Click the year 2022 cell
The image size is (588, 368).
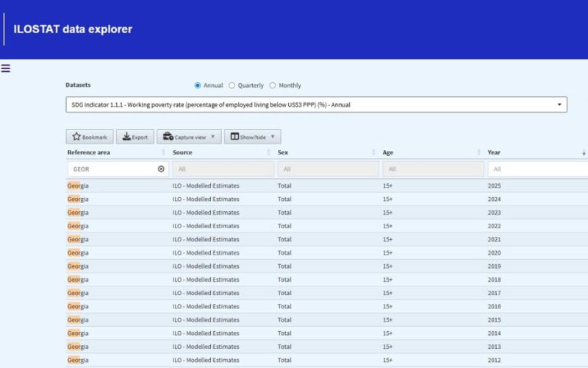point(494,226)
